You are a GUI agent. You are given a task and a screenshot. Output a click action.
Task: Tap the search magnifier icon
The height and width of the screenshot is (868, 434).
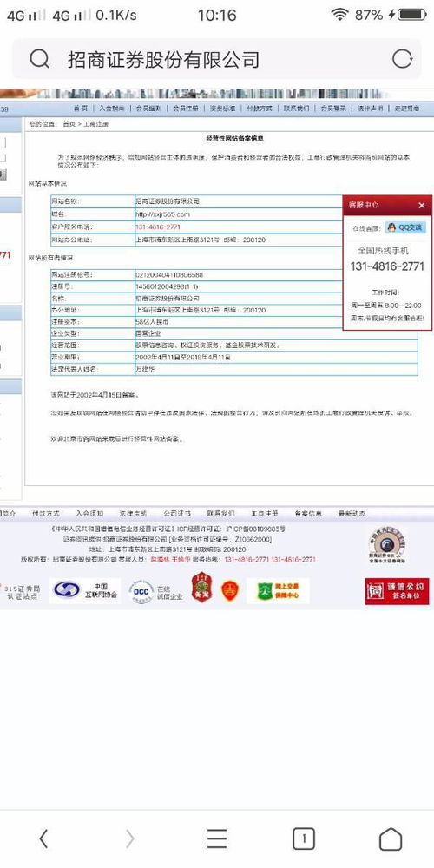(x=39, y=59)
